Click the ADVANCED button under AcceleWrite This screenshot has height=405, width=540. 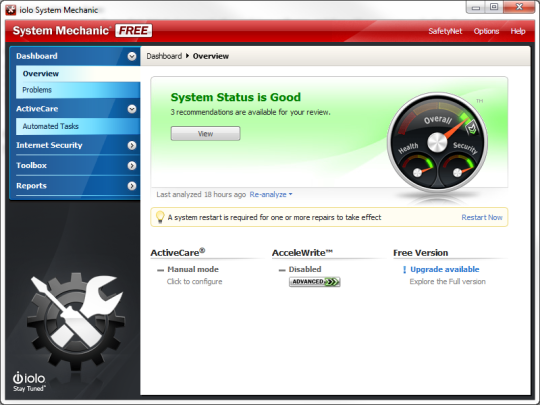tap(314, 282)
